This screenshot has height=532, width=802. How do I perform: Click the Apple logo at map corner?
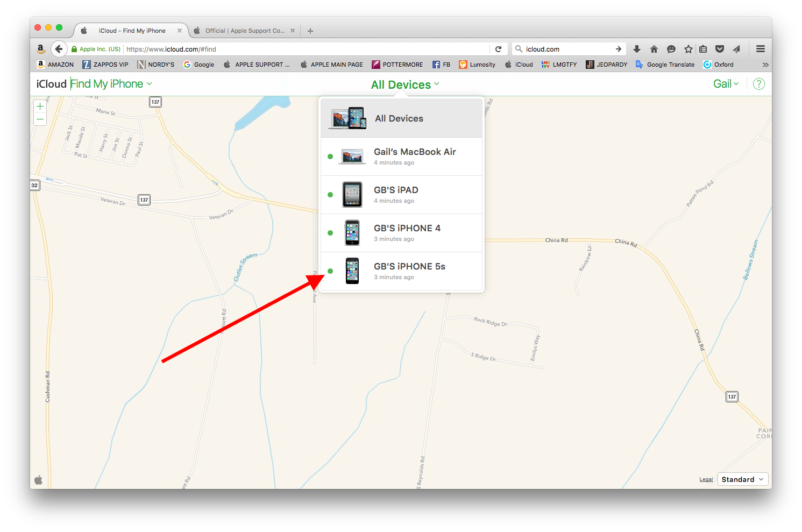[38, 480]
